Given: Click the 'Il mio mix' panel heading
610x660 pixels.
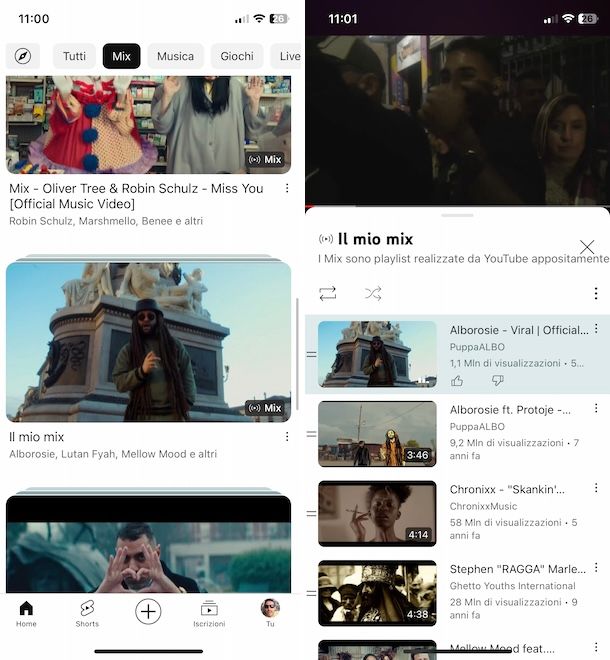Looking at the screenshot, I should 375,239.
